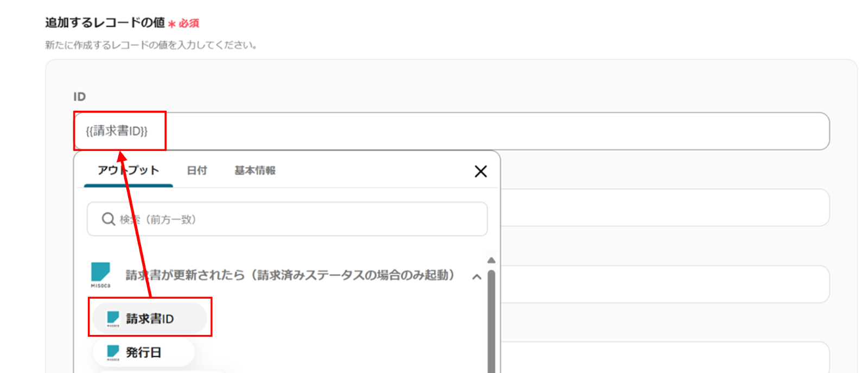Click the 検索（前方一致） search box
This screenshot has height=373, width=868.
click(287, 219)
